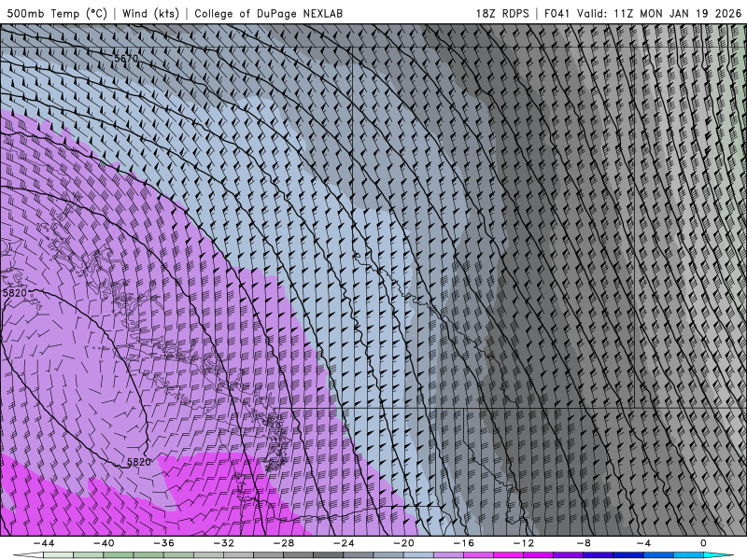Viewport: 747px width, 560px height.
Task: Click the -8 colorbar tick label
Action: coord(585,543)
